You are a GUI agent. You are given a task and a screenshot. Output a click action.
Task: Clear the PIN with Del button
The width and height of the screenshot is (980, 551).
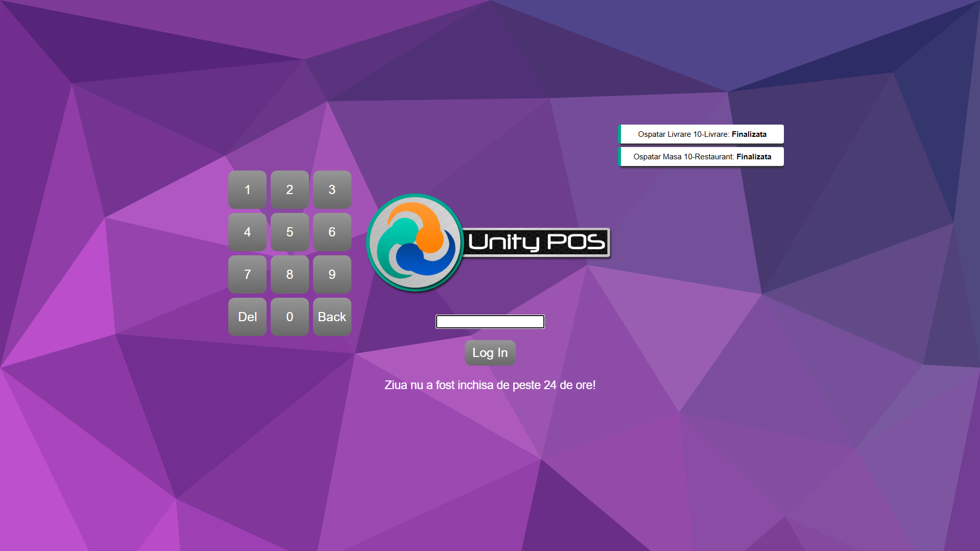(x=247, y=317)
